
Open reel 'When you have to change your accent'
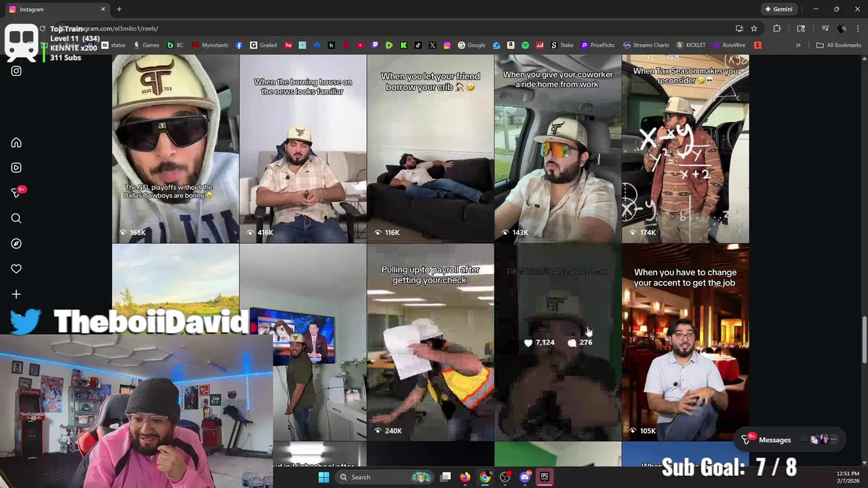[x=686, y=342]
